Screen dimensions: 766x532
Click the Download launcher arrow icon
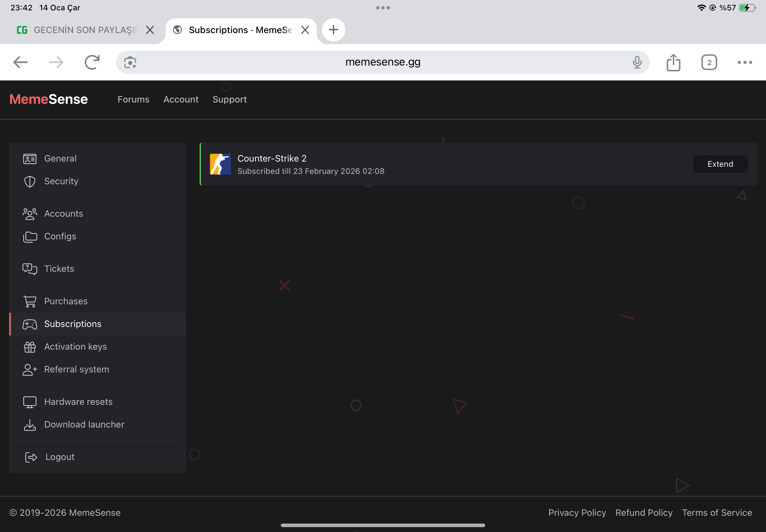[x=30, y=425]
